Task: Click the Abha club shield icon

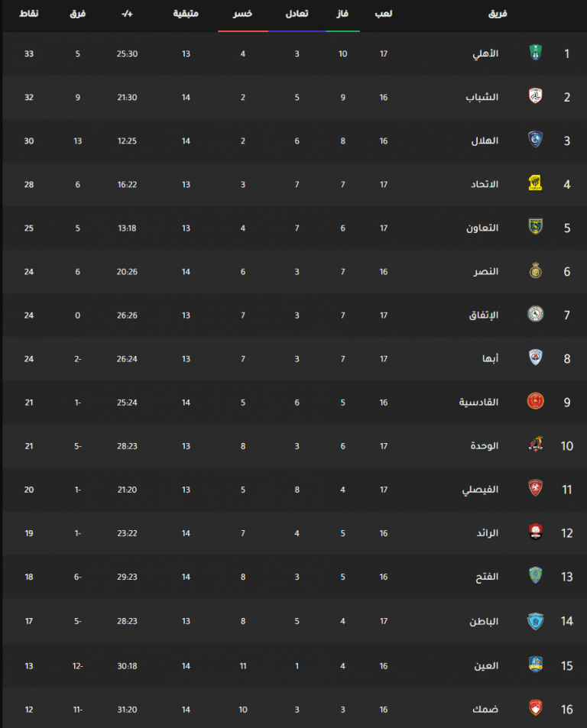Action: (536, 358)
